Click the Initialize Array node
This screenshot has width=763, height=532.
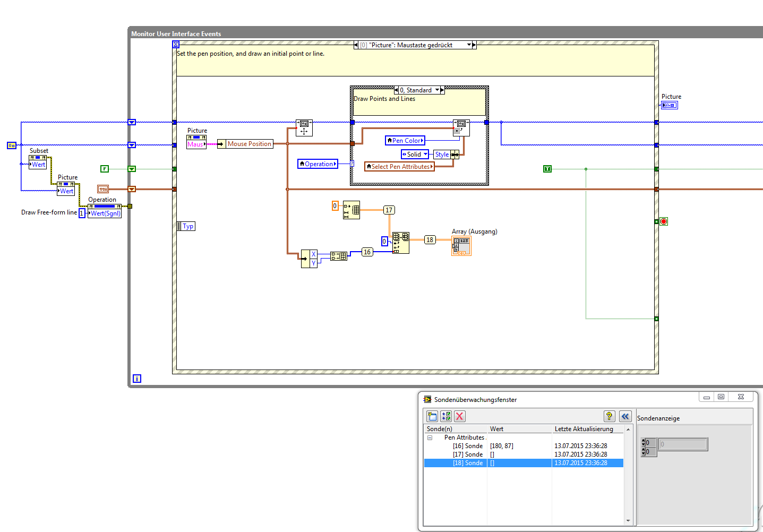pos(351,210)
